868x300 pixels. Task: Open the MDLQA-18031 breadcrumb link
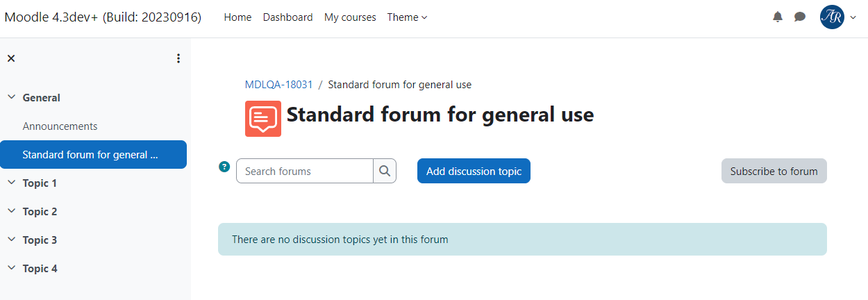click(279, 85)
